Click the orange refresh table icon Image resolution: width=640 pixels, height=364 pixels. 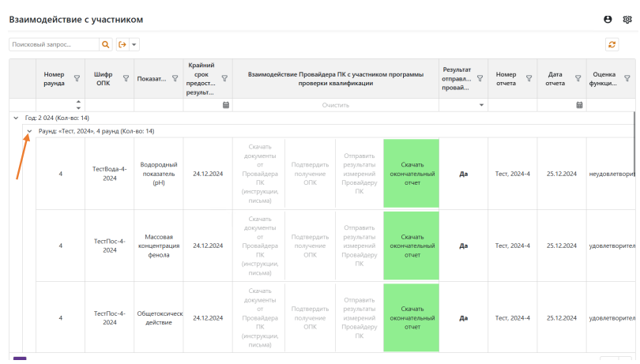(612, 45)
